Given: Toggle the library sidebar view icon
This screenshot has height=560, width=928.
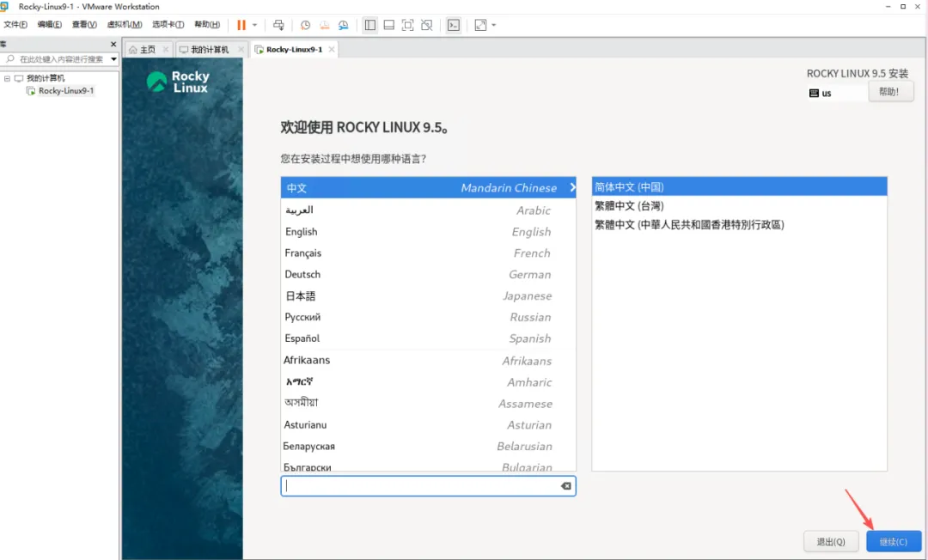Looking at the screenshot, I should click(369, 25).
